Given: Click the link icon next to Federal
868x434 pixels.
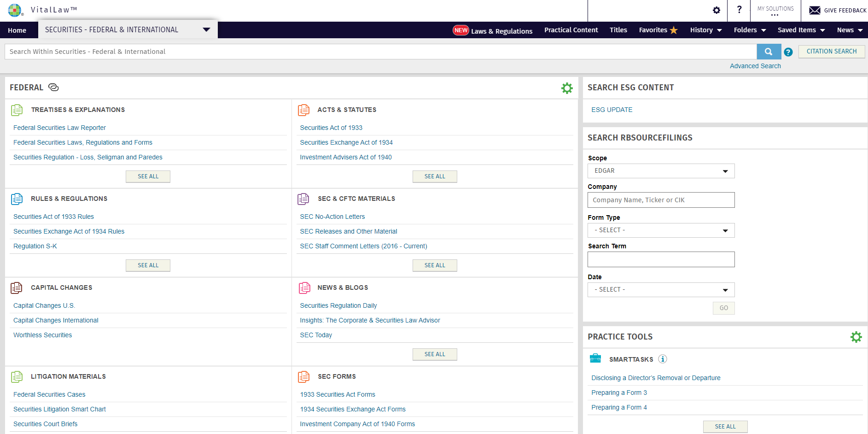Looking at the screenshot, I should (53, 88).
